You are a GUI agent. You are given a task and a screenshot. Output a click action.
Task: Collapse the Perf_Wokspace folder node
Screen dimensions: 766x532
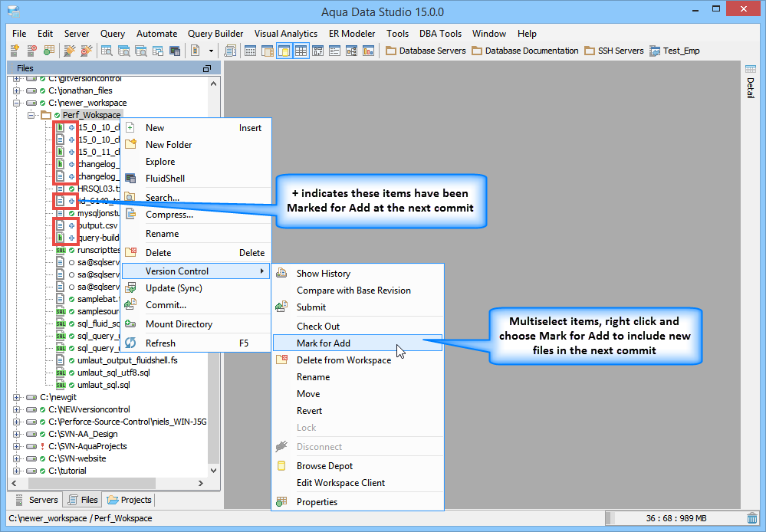pos(31,115)
